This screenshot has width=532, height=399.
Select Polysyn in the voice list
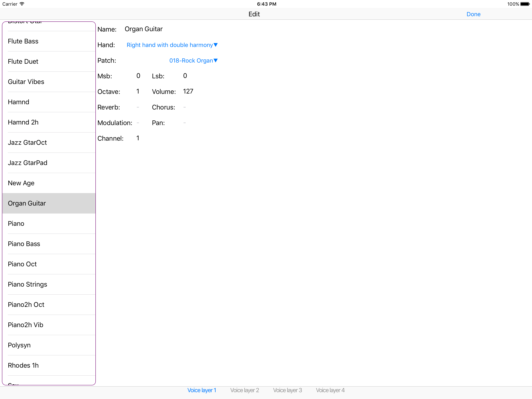pos(49,345)
